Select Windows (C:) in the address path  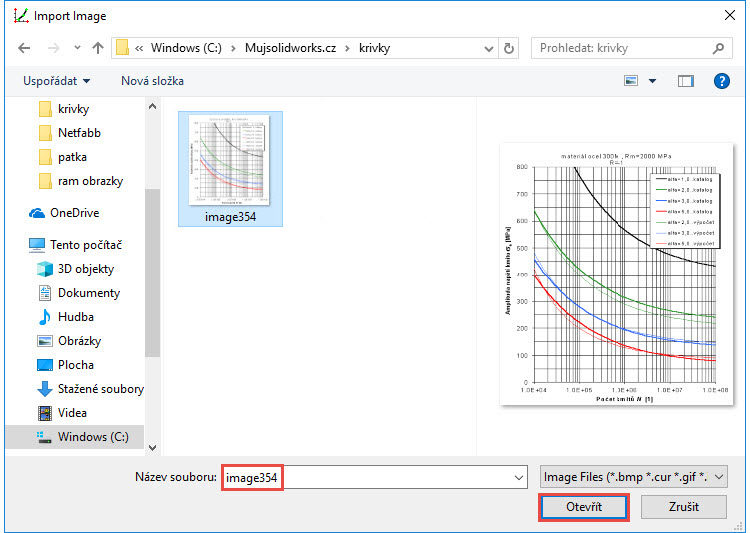coord(186,48)
